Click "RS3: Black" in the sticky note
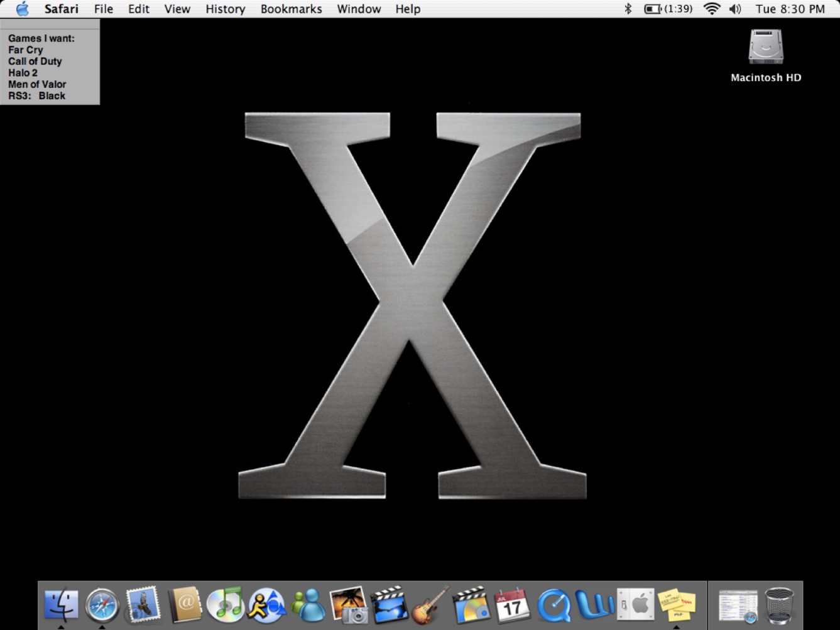 (36, 95)
